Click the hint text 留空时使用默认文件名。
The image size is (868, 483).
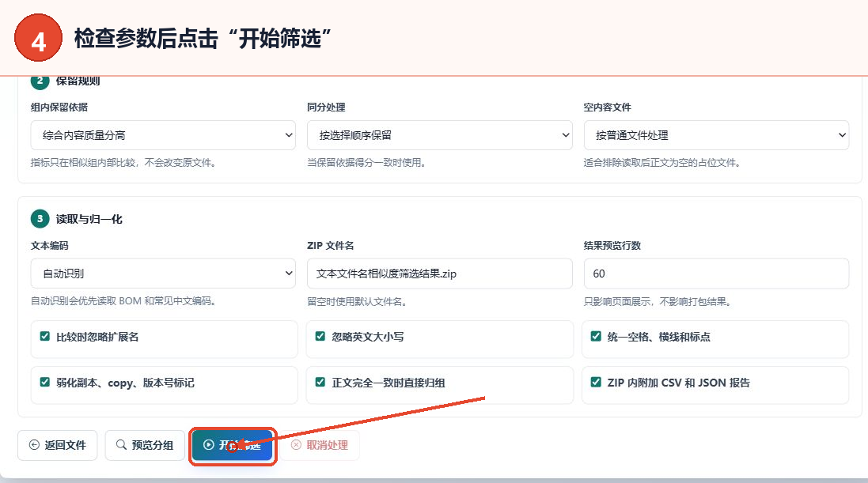(358, 301)
